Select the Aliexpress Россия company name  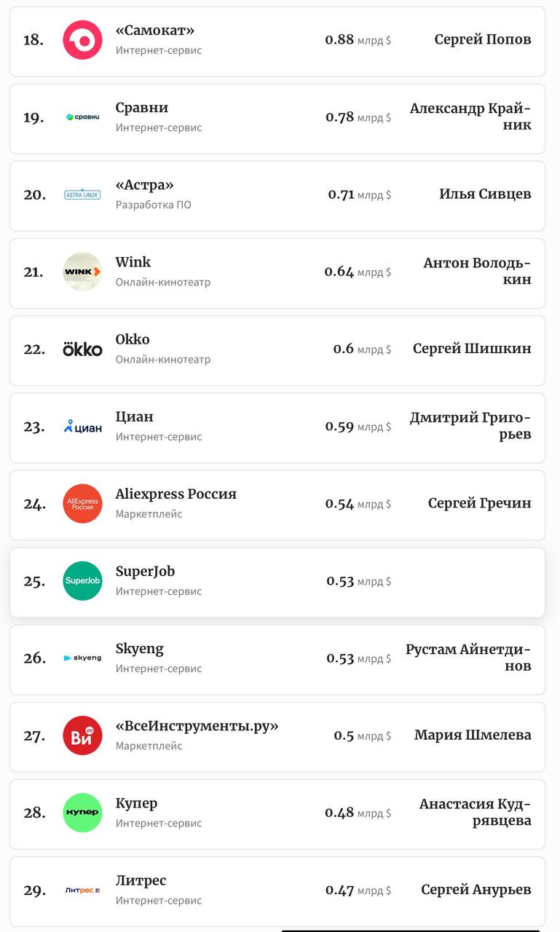pyautogui.click(x=176, y=494)
